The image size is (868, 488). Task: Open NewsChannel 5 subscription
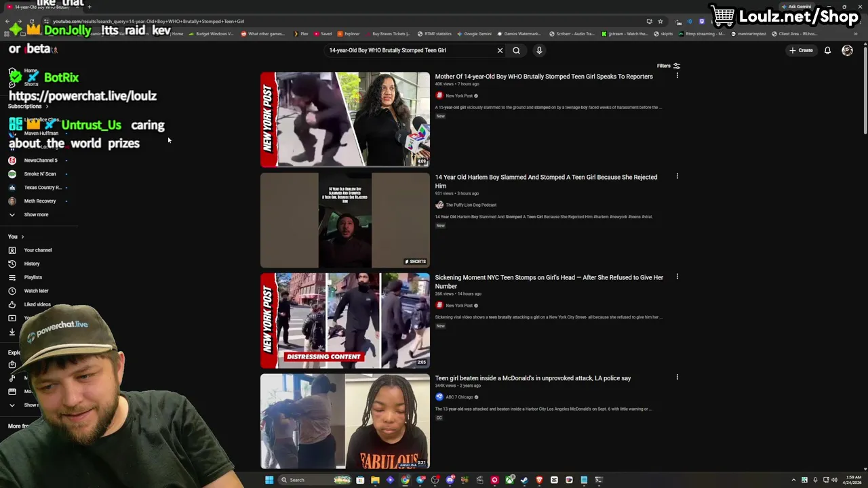pyautogui.click(x=41, y=161)
